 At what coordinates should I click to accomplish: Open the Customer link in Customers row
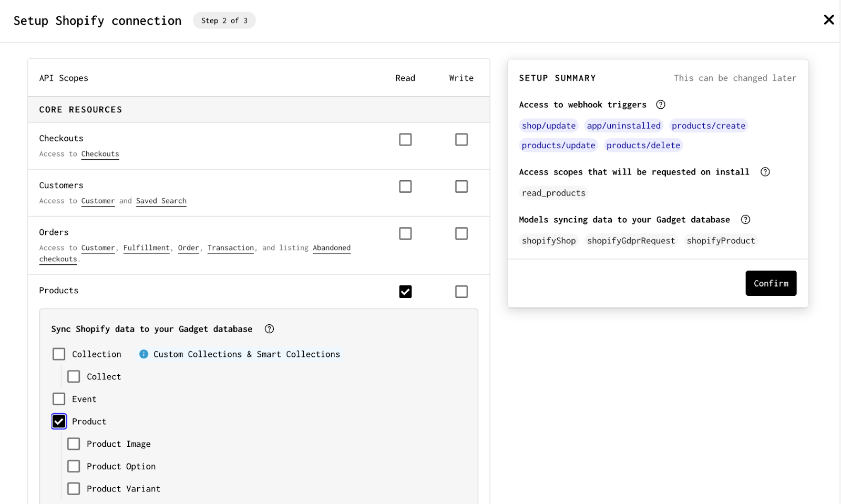click(x=98, y=201)
